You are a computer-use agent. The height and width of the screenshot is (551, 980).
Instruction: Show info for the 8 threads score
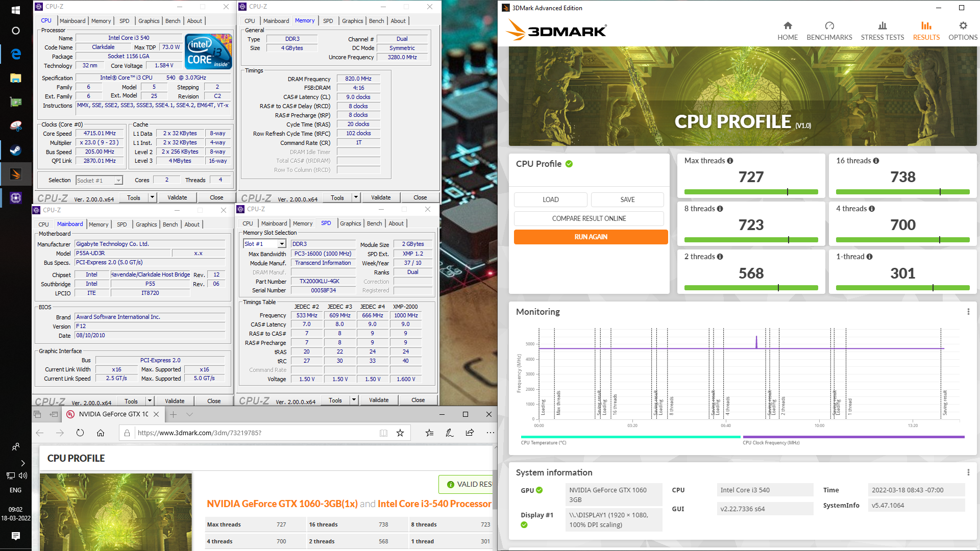[x=720, y=209]
